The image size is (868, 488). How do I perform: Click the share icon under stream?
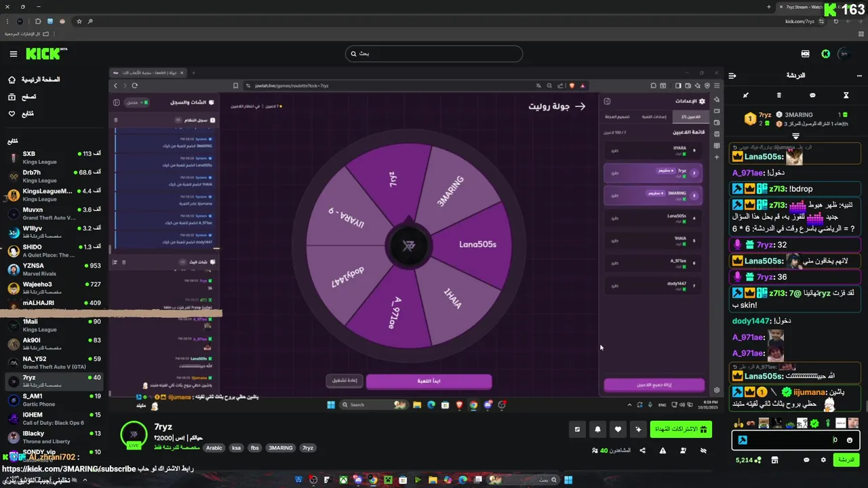point(643,451)
